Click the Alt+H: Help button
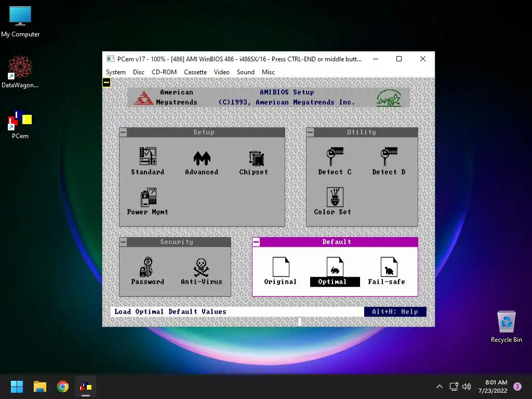 395,312
